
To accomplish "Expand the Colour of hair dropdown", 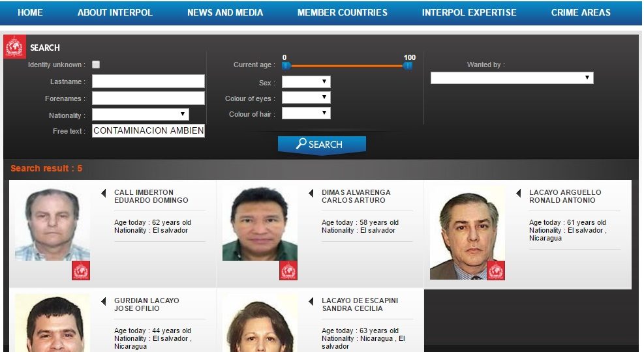I will pos(306,113).
